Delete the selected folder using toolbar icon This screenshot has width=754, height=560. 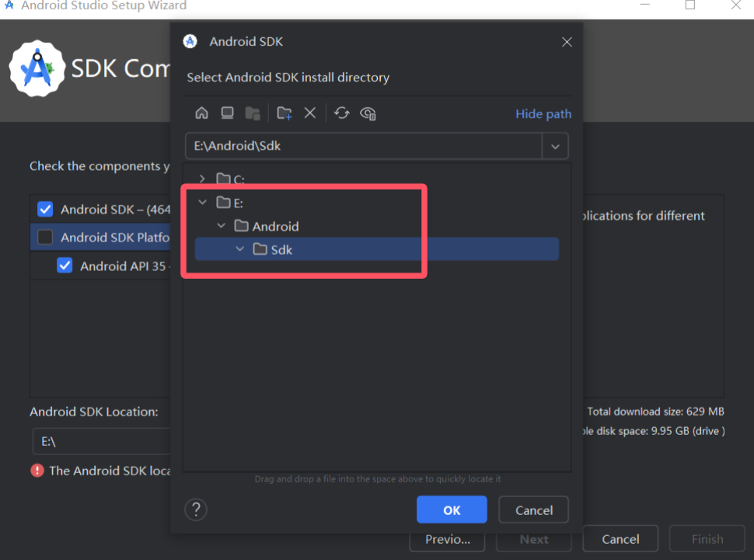[310, 113]
